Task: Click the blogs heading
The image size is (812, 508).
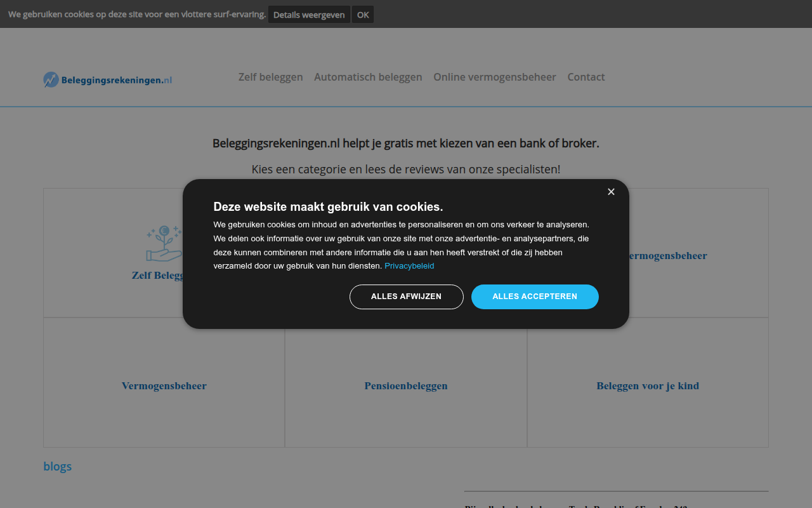Action: point(57,466)
